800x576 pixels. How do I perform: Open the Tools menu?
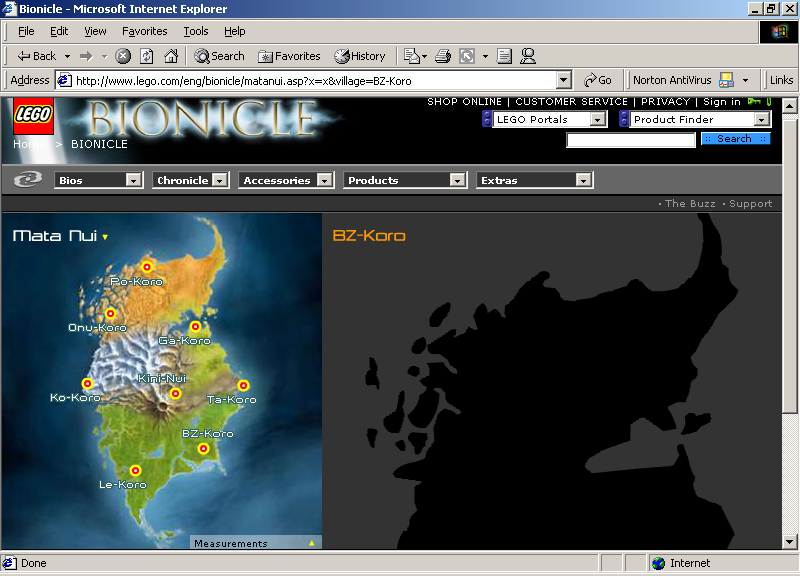196,31
